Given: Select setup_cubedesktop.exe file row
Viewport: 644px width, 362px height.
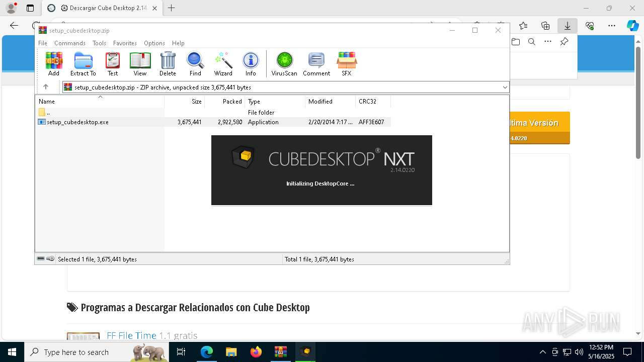Looking at the screenshot, I should coord(214,122).
